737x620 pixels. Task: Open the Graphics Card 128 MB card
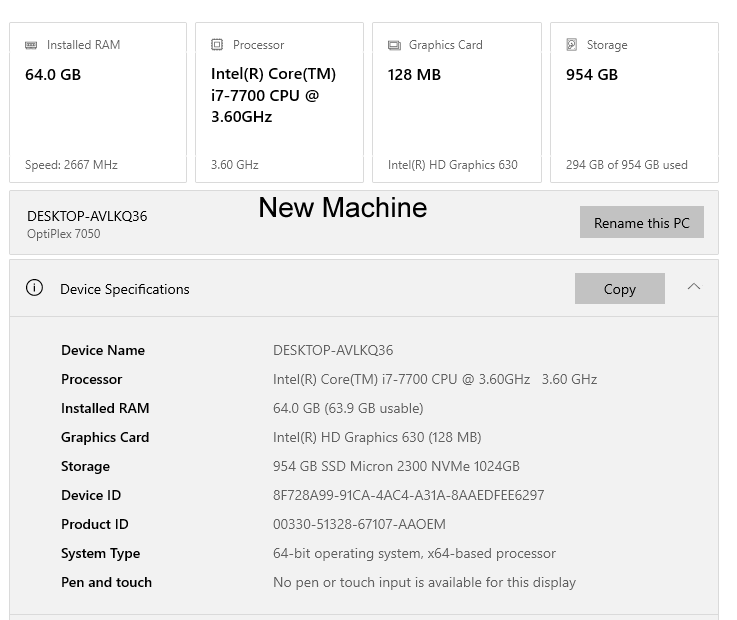pyautogui.click(x=457, y=102)
